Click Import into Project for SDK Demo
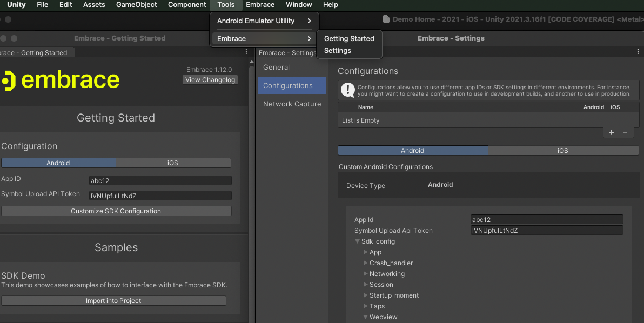The height and width of the screenshot is (323, 644). click(114, 301)
